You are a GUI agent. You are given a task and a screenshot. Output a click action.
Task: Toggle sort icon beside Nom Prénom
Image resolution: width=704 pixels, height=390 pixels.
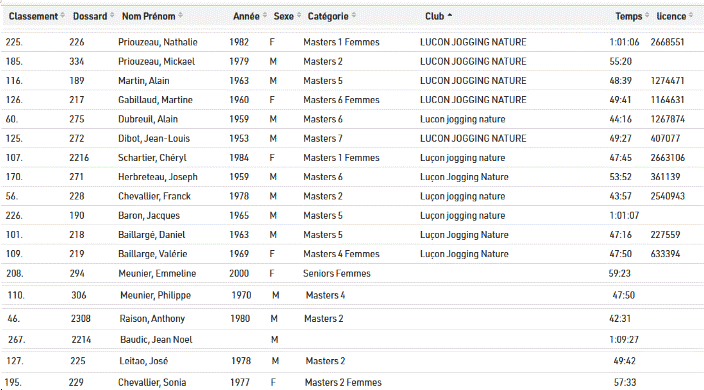point(180,16)
